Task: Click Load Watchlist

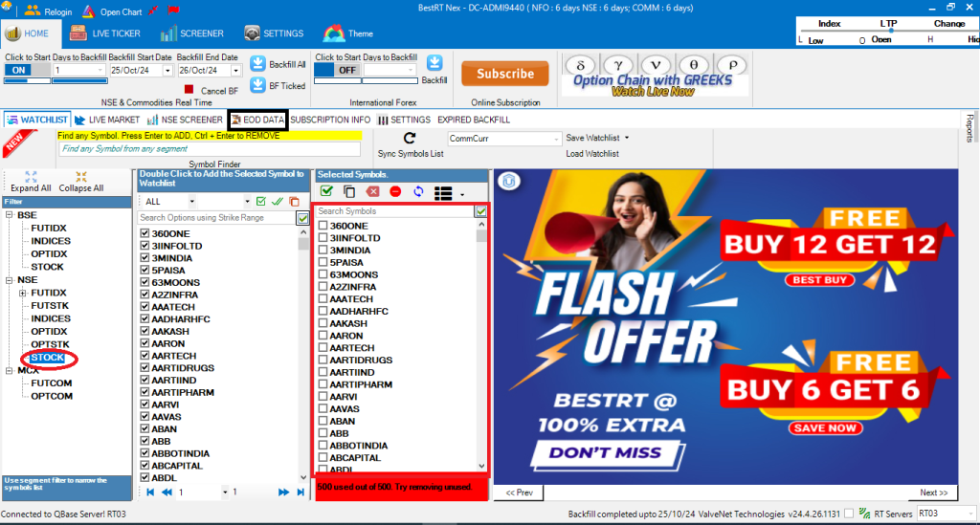Action: (591, 154)
